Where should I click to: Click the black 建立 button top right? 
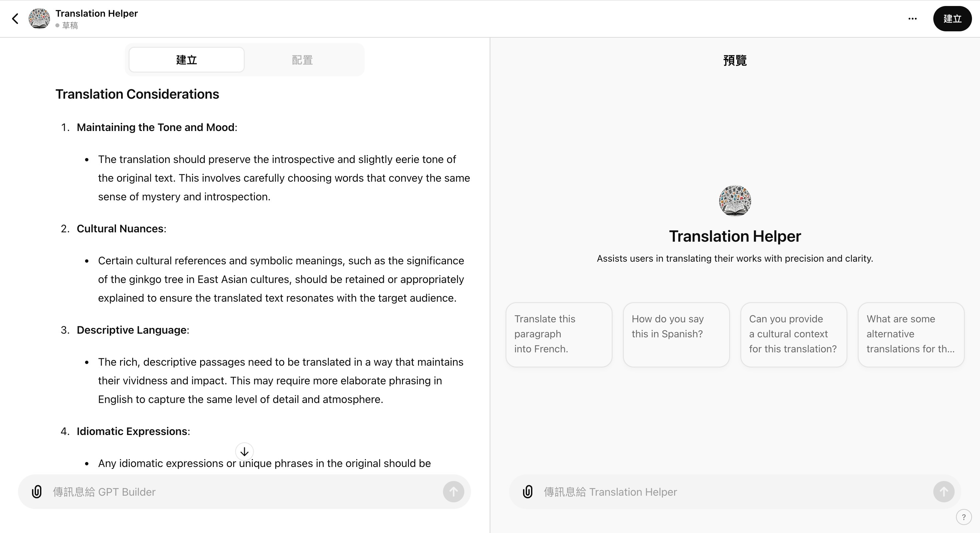pos(952,19)
